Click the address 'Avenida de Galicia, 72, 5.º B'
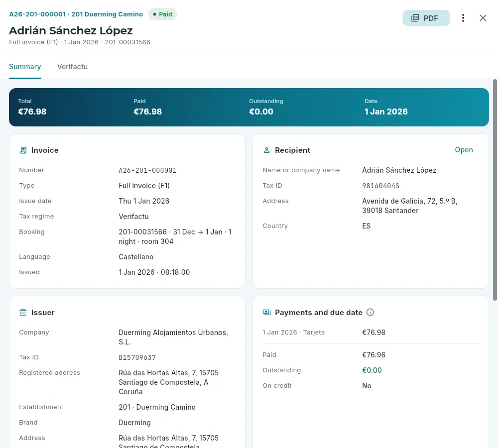Viewport: 498px width, 448px height. click(410, 201)
